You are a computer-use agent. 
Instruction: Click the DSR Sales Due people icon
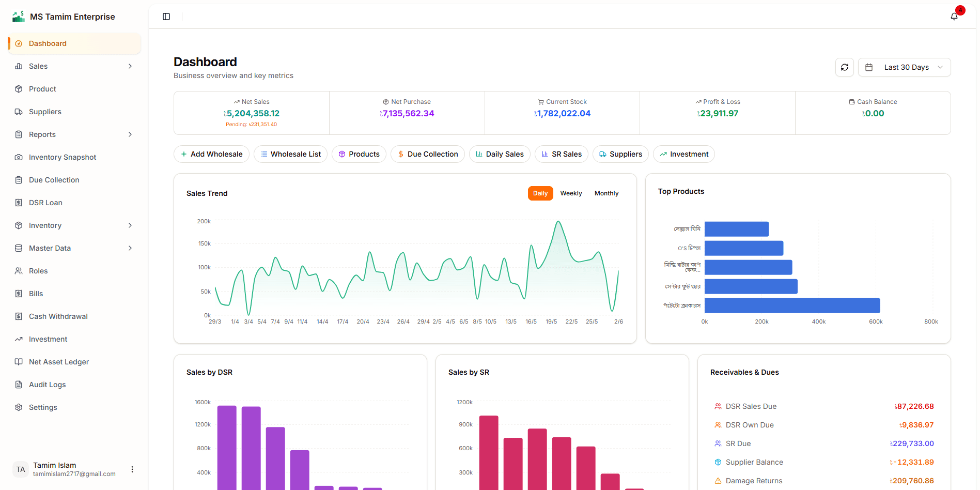pos(718,406)
